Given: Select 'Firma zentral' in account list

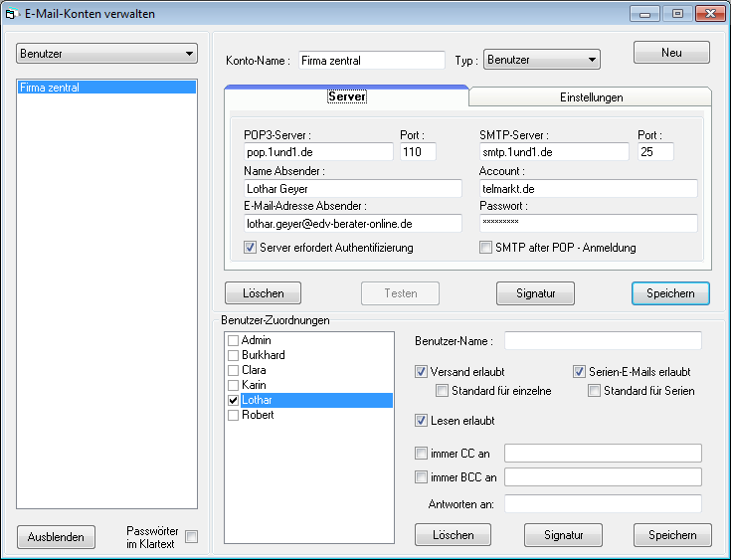Looking at the screenshot, I should [107, 88].
